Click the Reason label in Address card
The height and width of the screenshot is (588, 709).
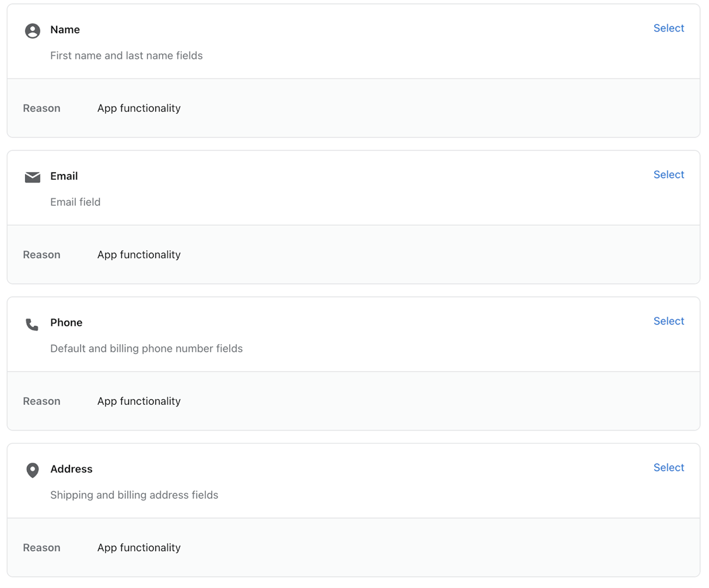pos(41,548)
